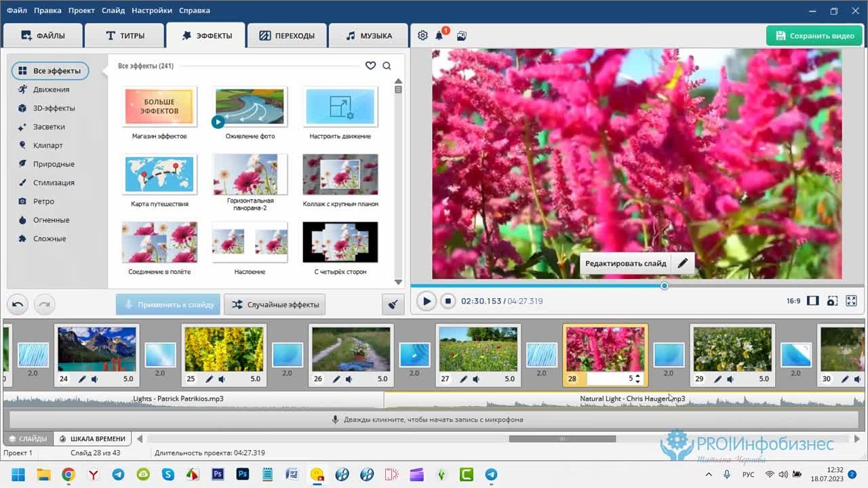The image size is (868, 488).
Task: Open the Файл menu
Action: (x=17, y=11)
